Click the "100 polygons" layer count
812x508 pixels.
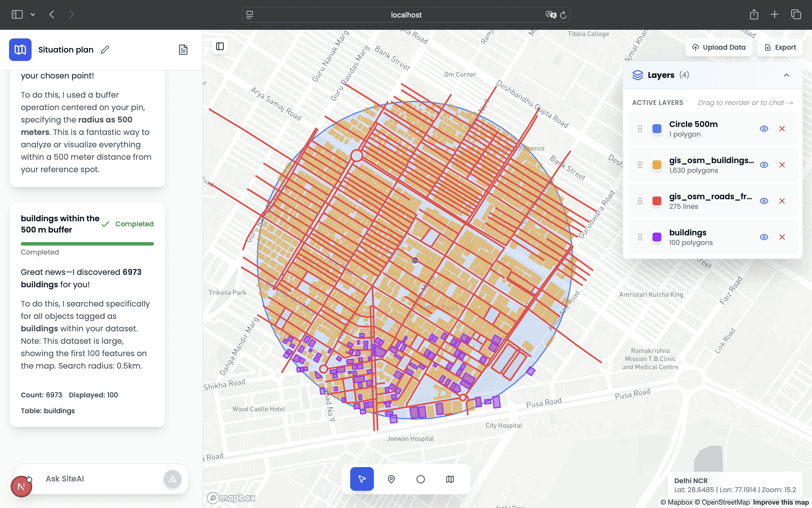click(x=690, y=243)
